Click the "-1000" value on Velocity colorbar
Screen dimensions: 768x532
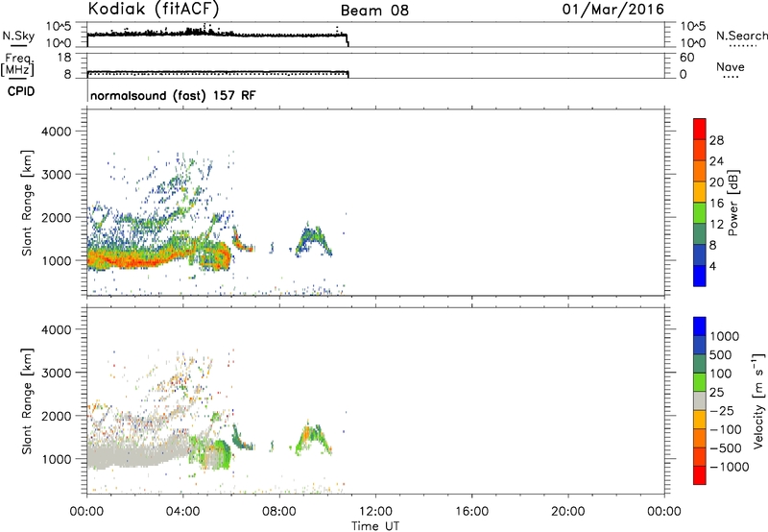tap(730, 467)
